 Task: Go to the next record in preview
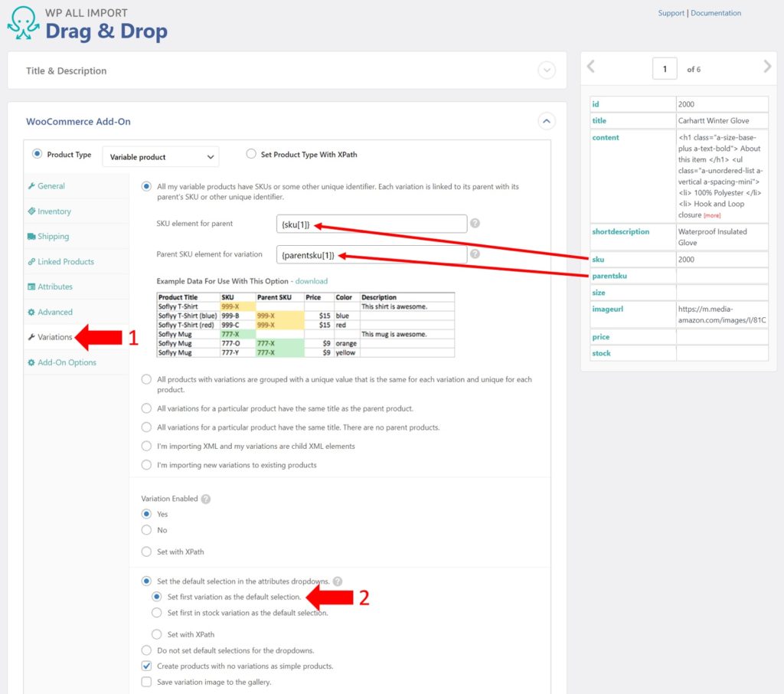(767, 66)
